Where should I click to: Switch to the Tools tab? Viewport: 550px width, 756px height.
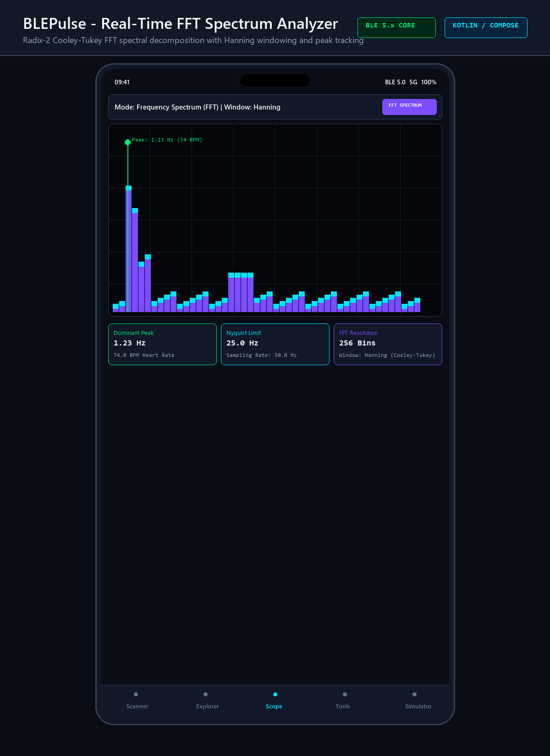[x=343, y=701]
